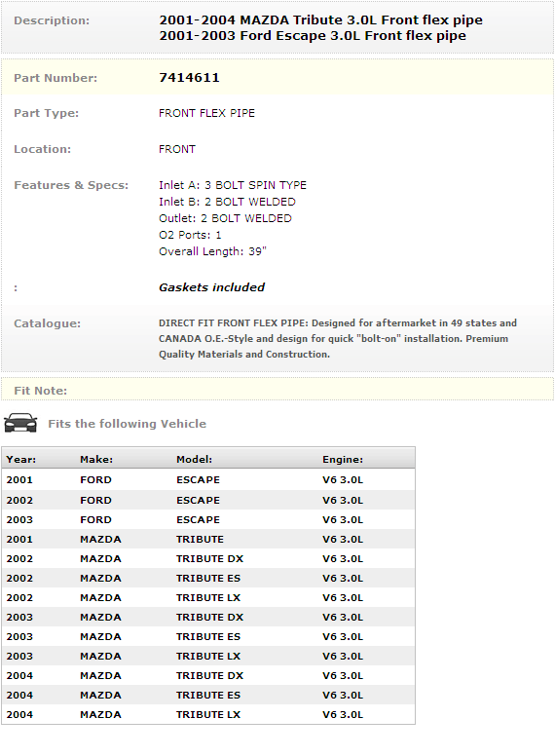This screenshot has width=555, height=756.
Task: Select the 2001 FORD ESCAPE row
Action: click(x=208, y=479)
